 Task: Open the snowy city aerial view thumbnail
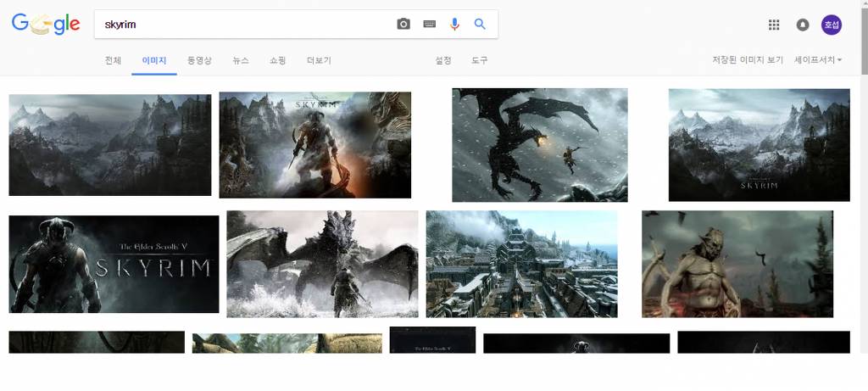[521, 264]
